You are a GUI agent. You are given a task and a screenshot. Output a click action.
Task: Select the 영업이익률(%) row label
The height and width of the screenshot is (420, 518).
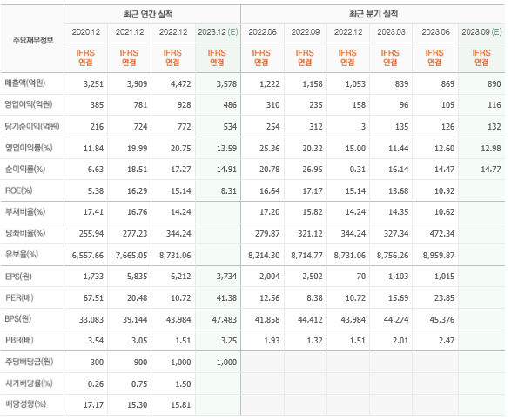click(29, 148)
